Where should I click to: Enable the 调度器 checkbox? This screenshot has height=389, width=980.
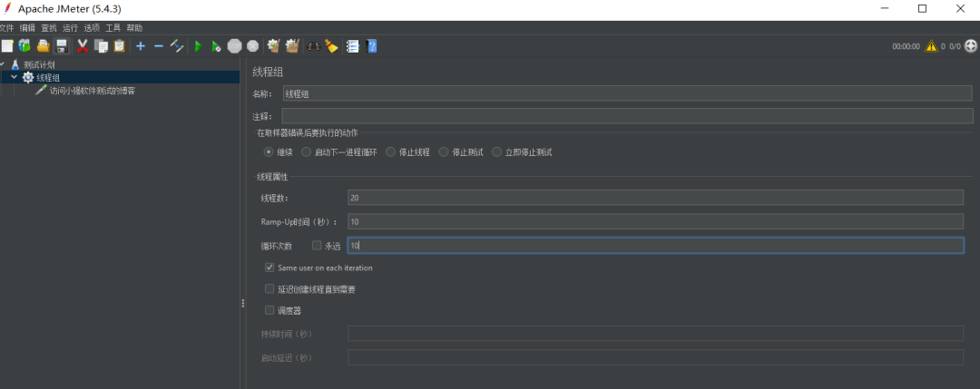point(269,310)
